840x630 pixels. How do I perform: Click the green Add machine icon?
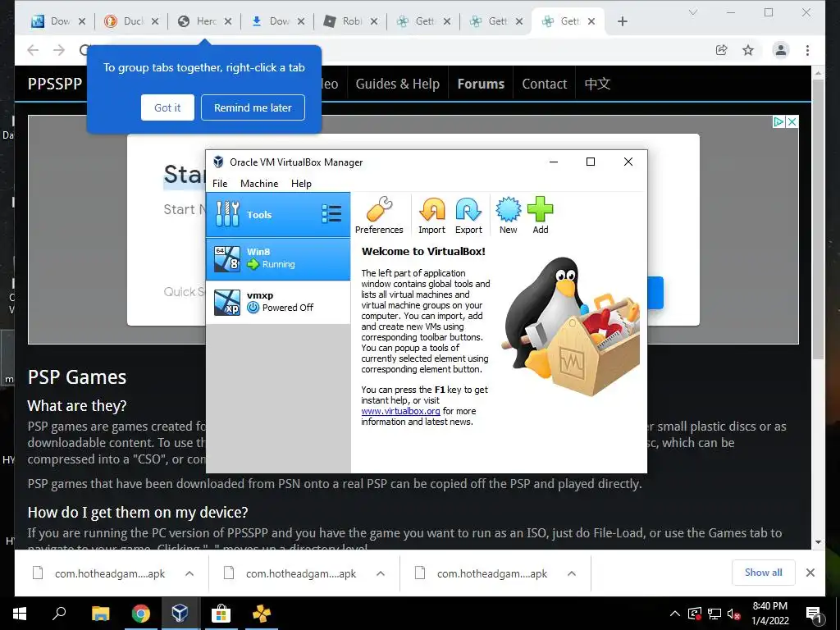click(x=540, y=216)
